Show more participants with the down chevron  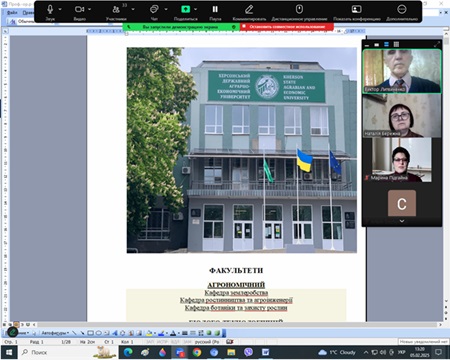(x=402, y=221)
